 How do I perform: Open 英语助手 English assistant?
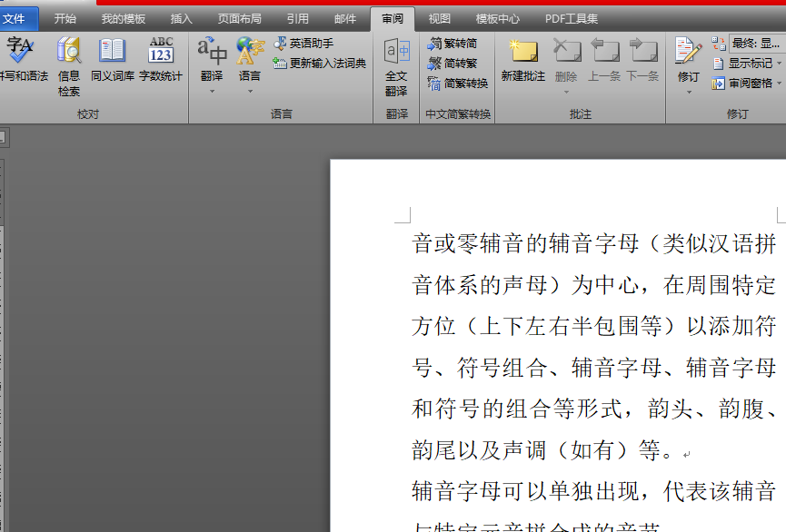click(x=303, y=44)
